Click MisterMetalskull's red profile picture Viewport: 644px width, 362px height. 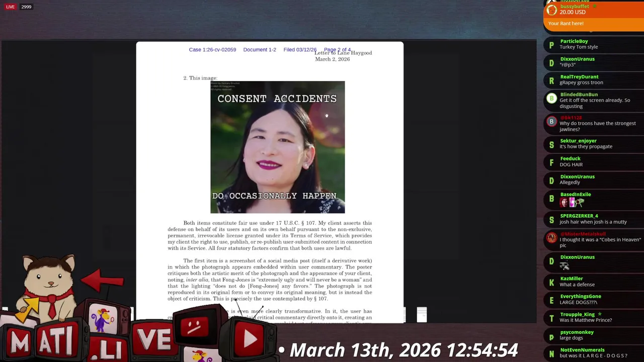pos(551,237)
